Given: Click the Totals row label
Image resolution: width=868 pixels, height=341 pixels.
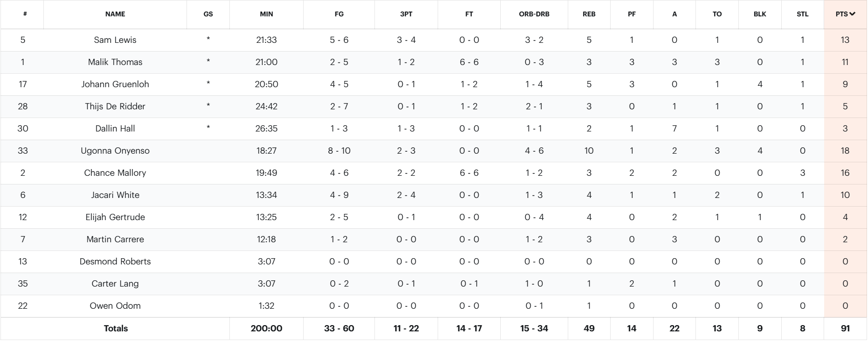Looking at the screenshot, I should pyautogui.click(x=116, y=328).
